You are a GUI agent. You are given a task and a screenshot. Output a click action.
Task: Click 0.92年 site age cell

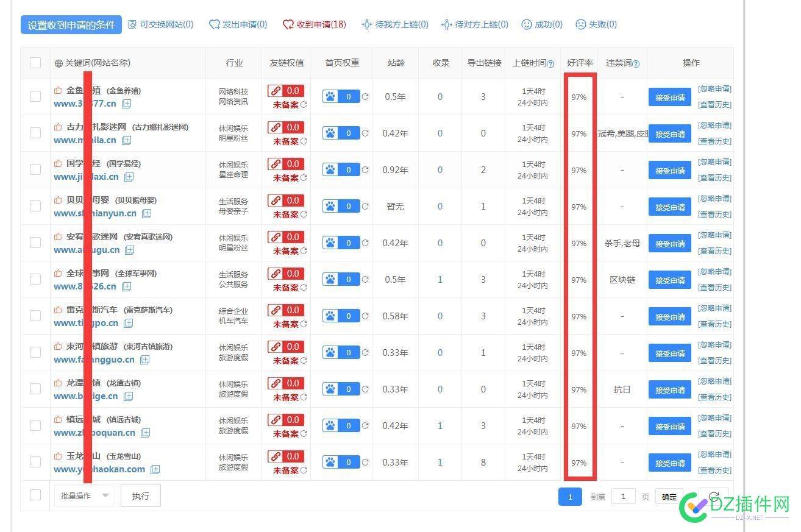pos(395,170)
